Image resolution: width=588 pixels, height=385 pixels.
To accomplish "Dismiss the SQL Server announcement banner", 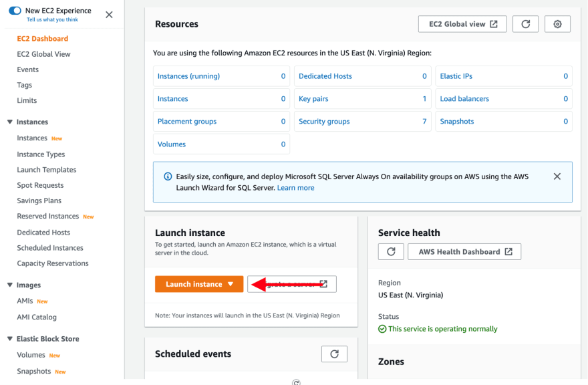I will coord(557,176).
